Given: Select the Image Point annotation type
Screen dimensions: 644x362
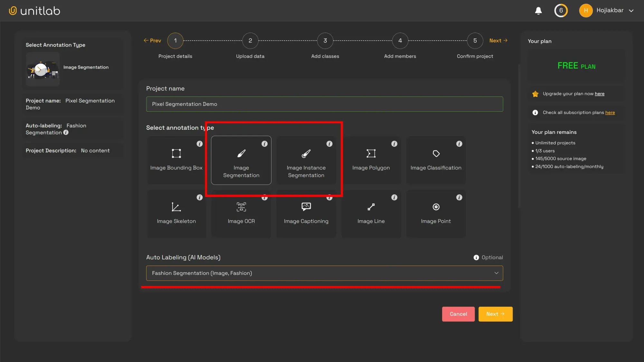Looking at the screenshot, I should [436, 214].
